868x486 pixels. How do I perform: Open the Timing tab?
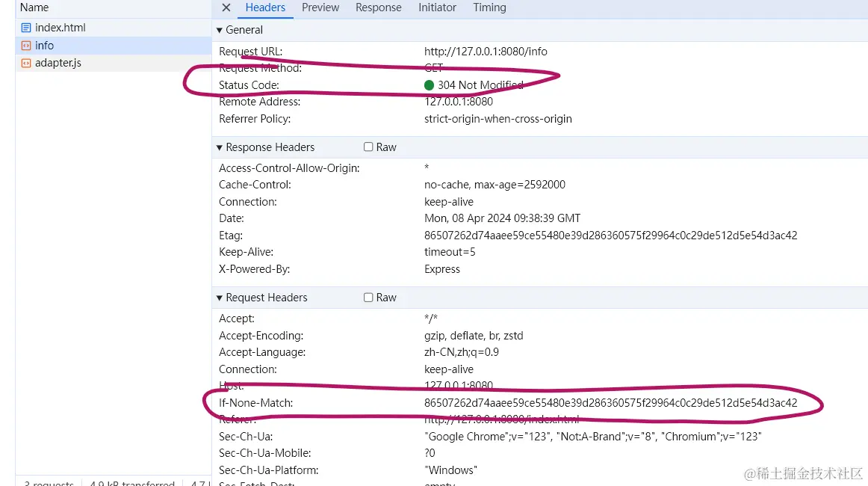click(x=489, y=7)
